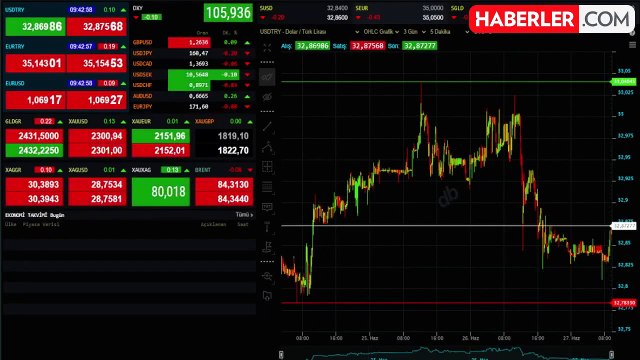This screenshot has height=360, width=640.
Task: Select the trend line drawing tool
Action: pyautogui.click(x=267, y=127)
